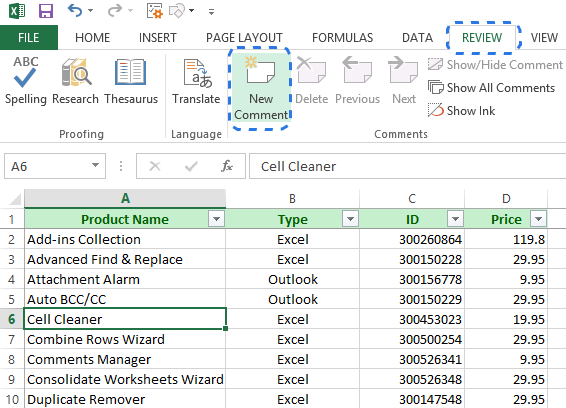Click the Cancel X in the formula bar
This screenshot has width=566, height=408.
click(155, 166)
